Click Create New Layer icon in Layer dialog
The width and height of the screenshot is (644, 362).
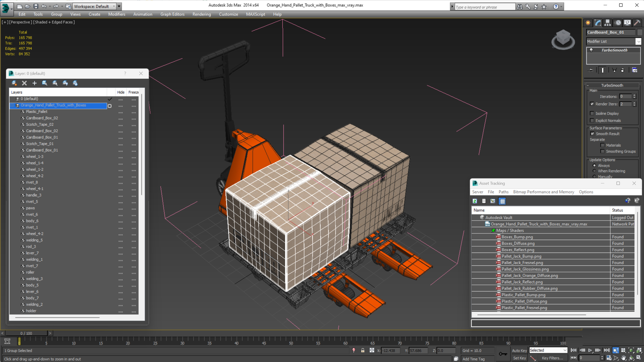click(x=14, y=83)
